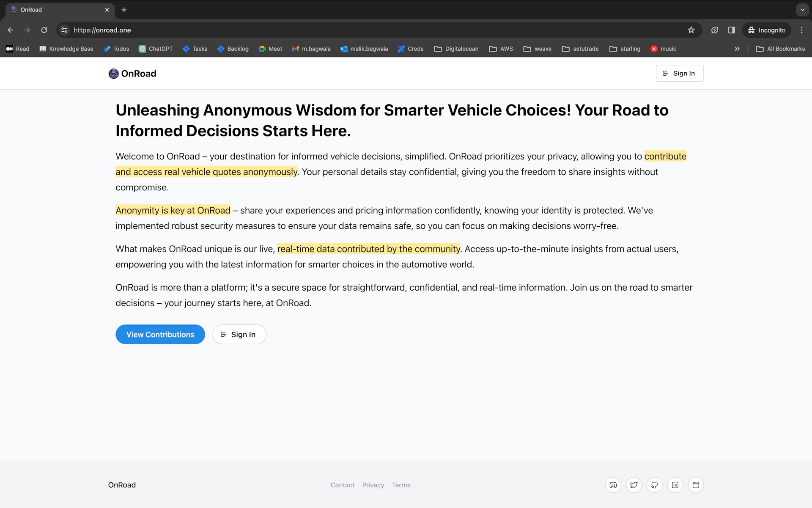The width and height of the screenshot is (812, 508).
Task: Click the Twitter icon in footer
Action: [x=634, y=485]
